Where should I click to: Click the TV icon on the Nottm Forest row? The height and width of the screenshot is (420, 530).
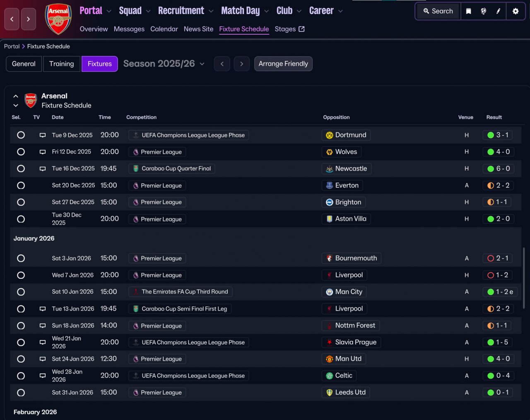pyautogui.click(x=42, y=326)
